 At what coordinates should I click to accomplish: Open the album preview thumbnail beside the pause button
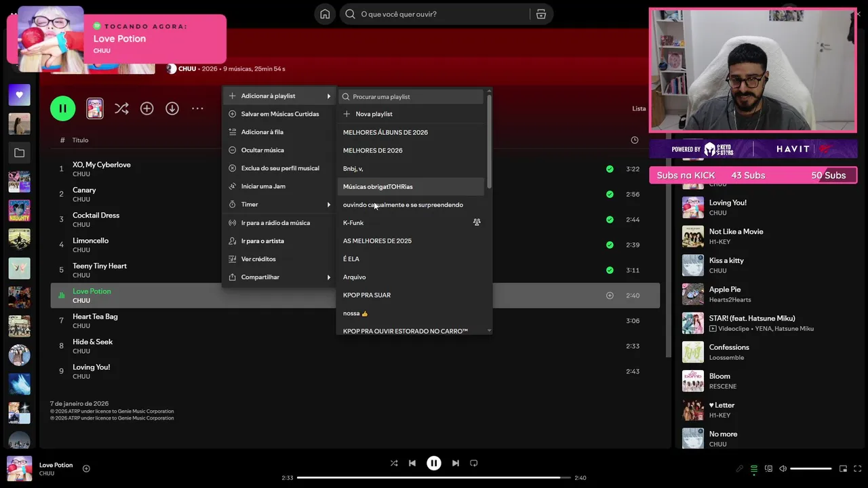[x=95, y=108]
